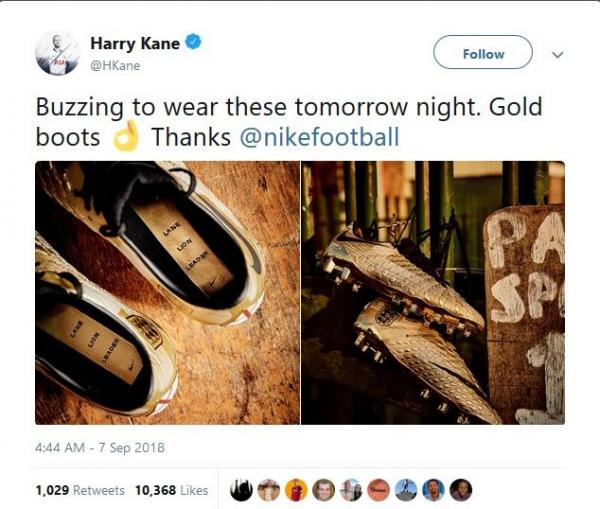
Task: Open the left photo of boot insoles
Action: tap(167, 292)
